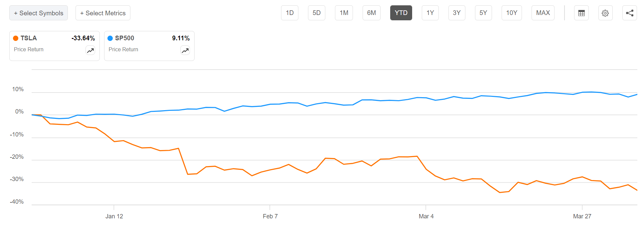The width and height of the screenshot is (644, 231).
Task: Show the 10Y price range
Action: click(512, 13)
